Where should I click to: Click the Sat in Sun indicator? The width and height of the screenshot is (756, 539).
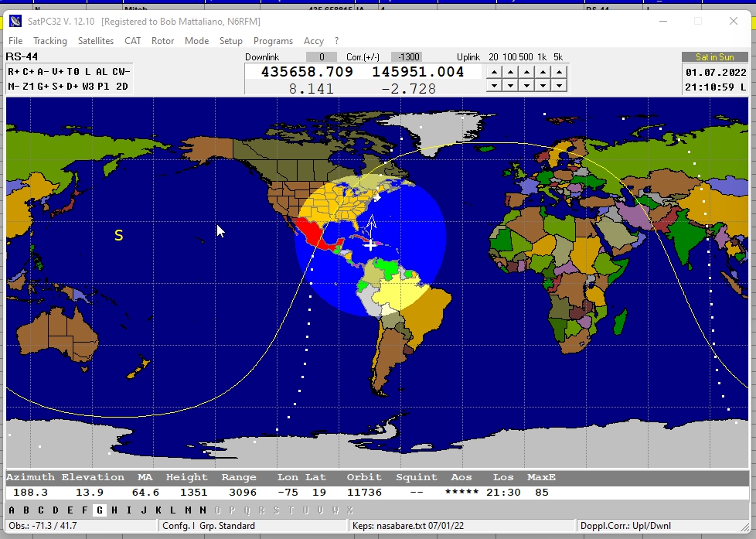[715, 57]
